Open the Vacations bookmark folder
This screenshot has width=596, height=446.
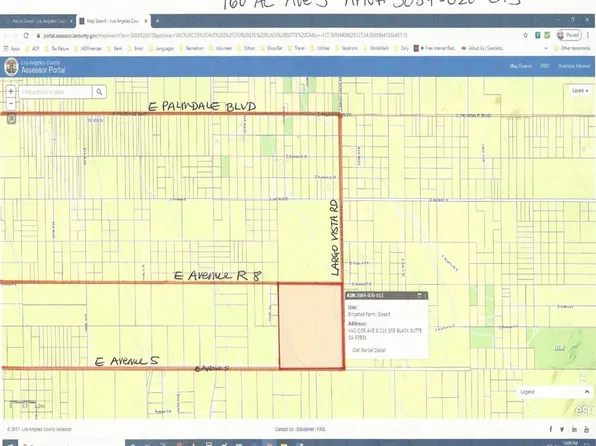point(346,48)
